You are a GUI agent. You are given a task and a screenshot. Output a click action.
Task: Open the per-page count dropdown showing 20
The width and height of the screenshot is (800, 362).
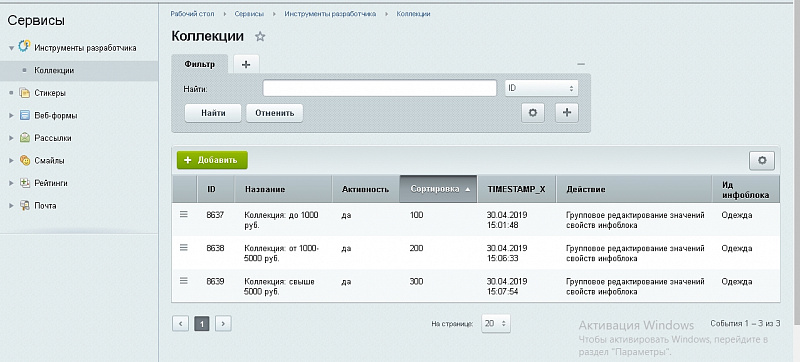[x=495, y=323]
